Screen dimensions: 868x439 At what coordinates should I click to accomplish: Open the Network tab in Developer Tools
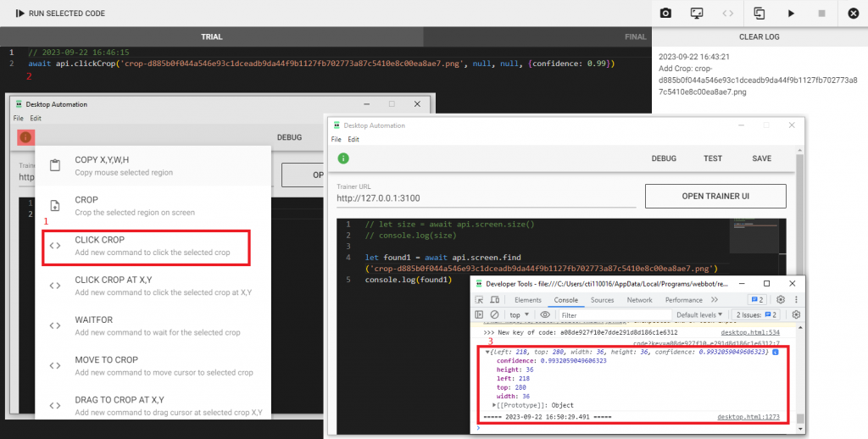639,300
